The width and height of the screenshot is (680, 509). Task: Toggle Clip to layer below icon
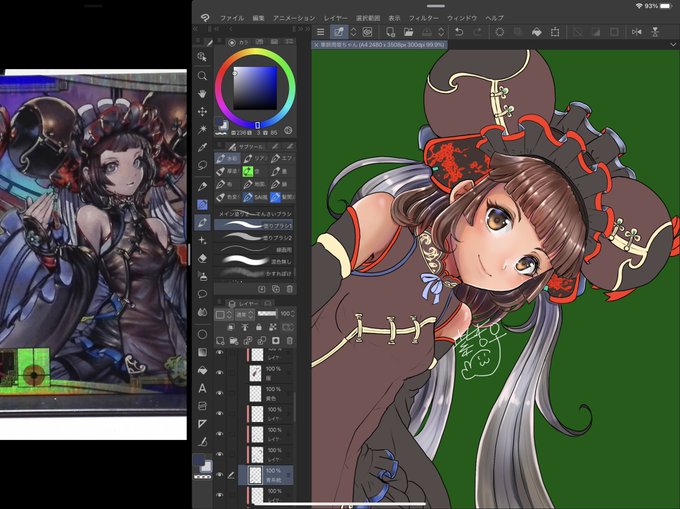click(231, 327)
